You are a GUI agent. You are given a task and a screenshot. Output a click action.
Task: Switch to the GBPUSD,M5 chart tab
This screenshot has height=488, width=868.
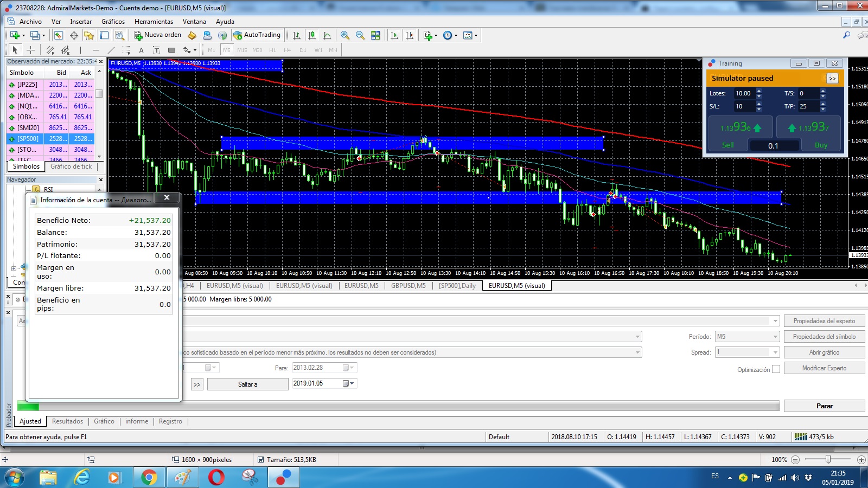pyautogui.click(x=408, y=286)
